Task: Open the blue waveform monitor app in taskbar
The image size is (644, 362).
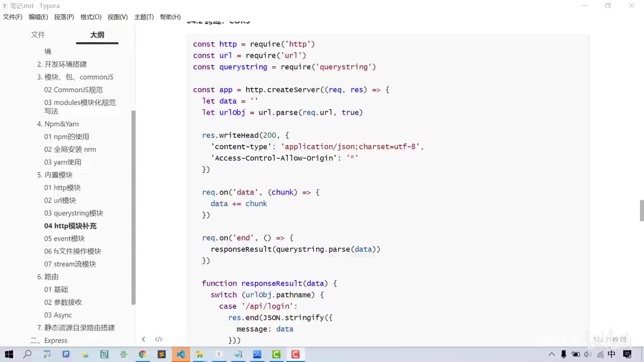Action: click(257, 354)
